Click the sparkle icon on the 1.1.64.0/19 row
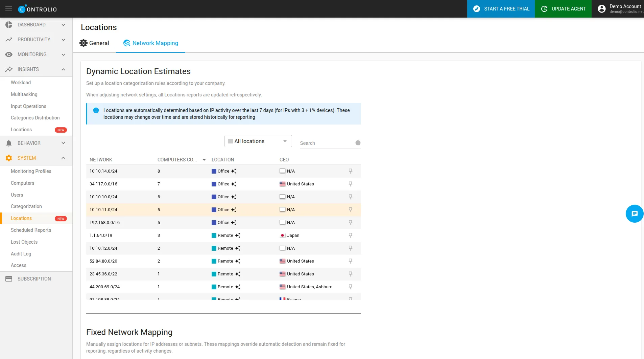Image resolution: width=644 pixels, height=359 pixels. pos(238,235)
